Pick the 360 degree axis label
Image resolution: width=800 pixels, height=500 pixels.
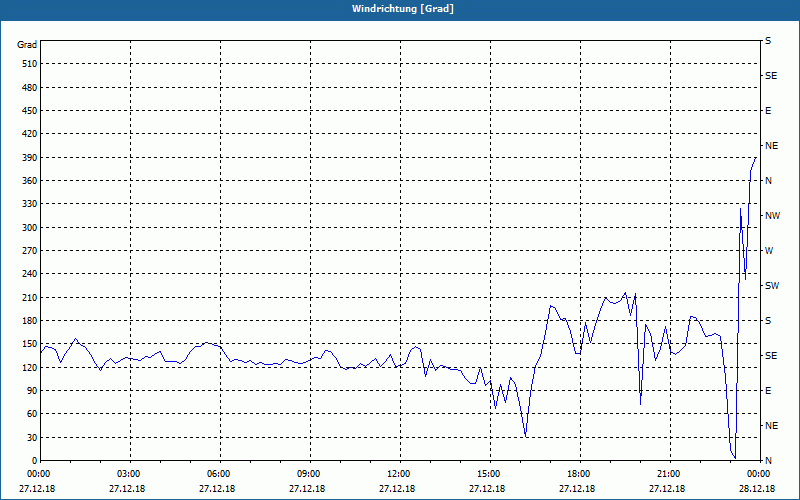tap(29, 181)
